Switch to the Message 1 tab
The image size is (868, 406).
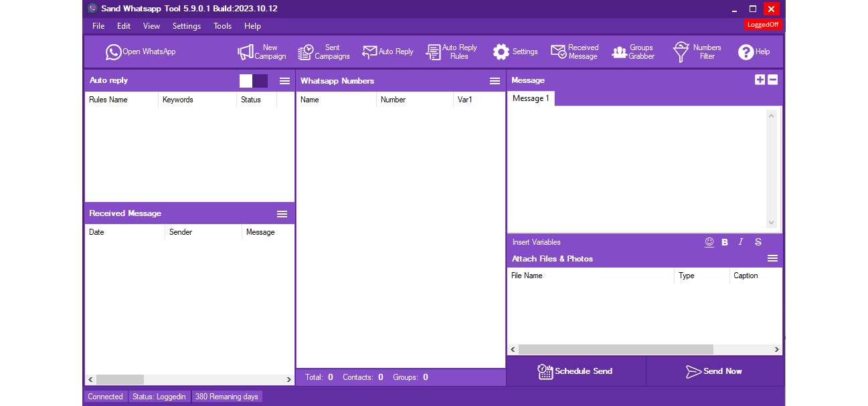pyautogui.click(x=531, y=98)
